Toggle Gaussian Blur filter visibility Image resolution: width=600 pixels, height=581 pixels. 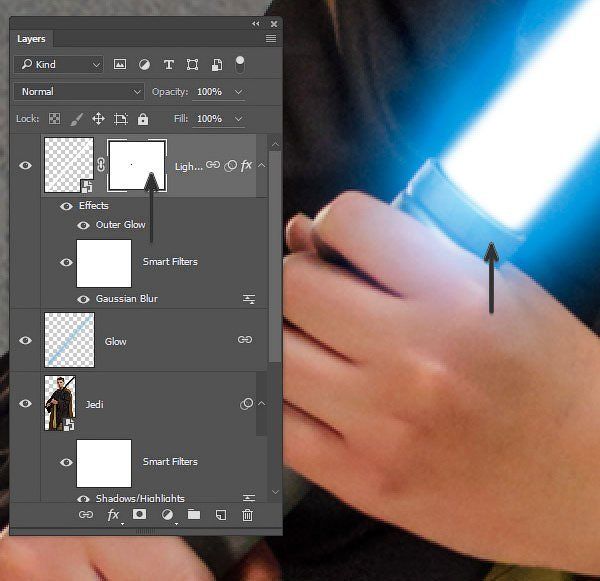click(83, 299)
